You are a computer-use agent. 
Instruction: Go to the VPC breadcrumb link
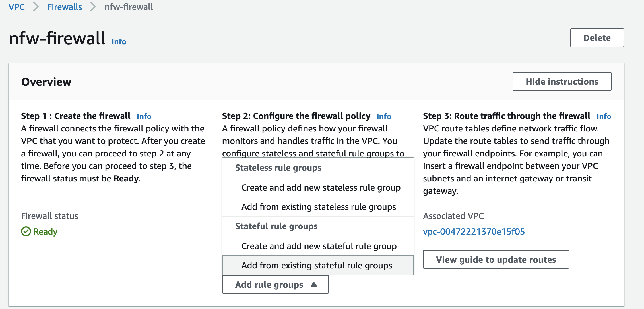pos(16,7)
